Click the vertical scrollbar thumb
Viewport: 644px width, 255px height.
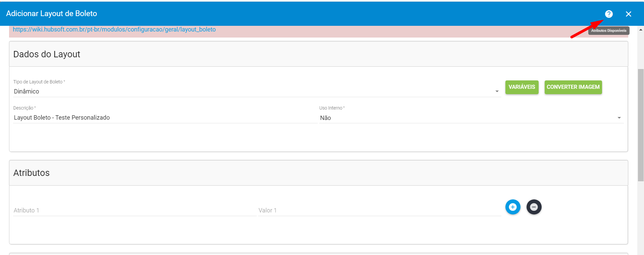coord(641,125)
